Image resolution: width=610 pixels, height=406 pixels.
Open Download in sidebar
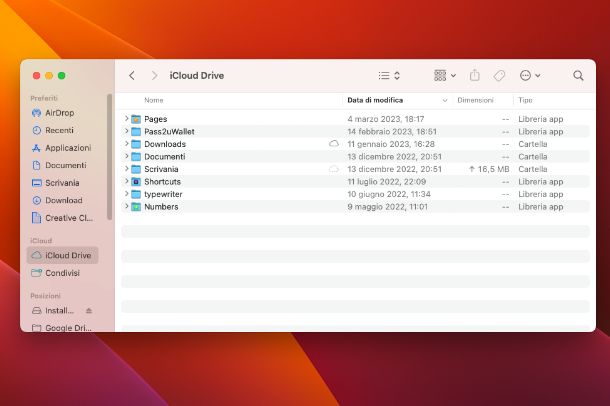(64, 200)
